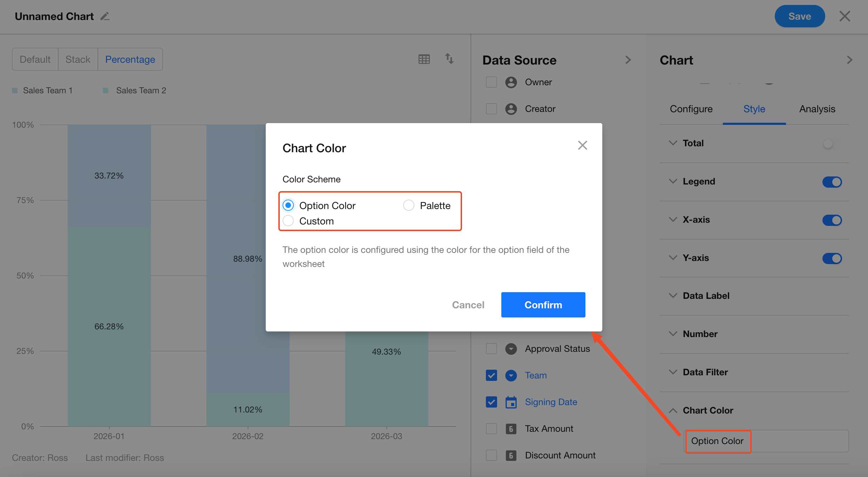Click the Signing Date calendar icon

tap(511, 402)
